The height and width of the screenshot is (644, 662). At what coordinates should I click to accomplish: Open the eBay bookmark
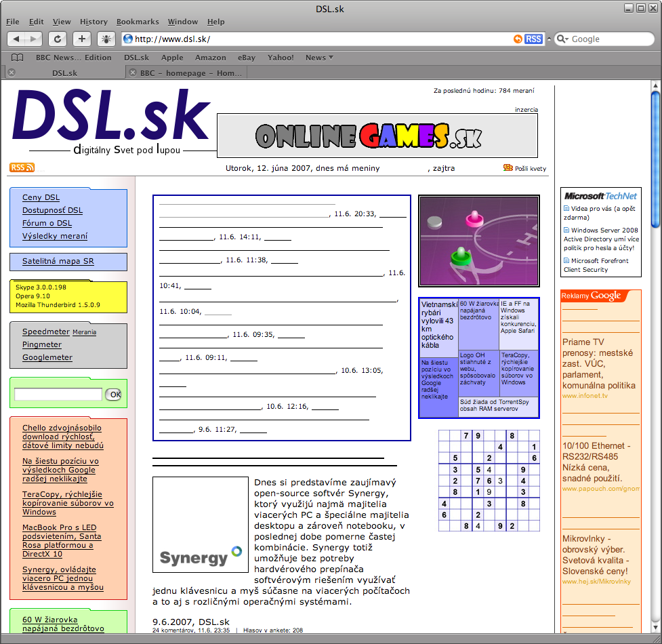247,58
